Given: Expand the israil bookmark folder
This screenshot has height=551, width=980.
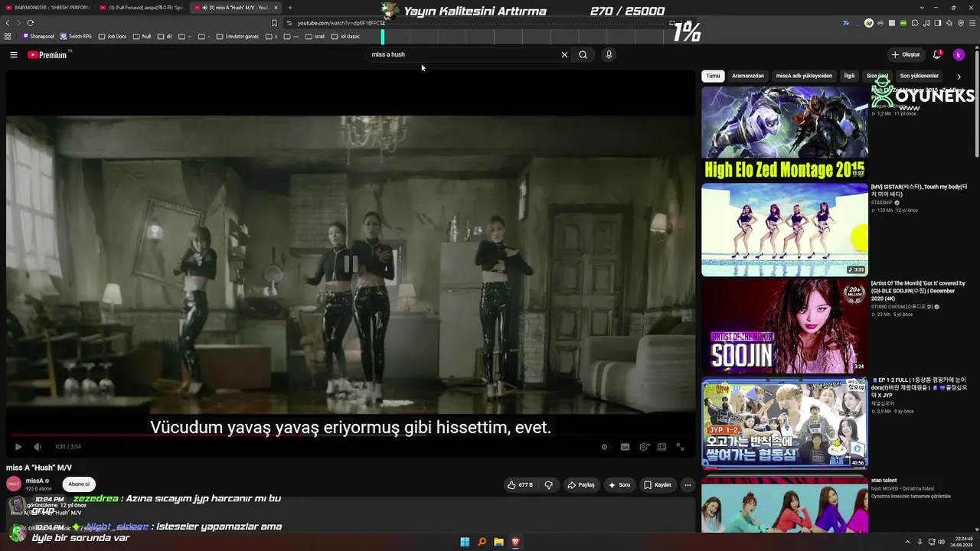Looking at the screenshot, I should (315, 36).
